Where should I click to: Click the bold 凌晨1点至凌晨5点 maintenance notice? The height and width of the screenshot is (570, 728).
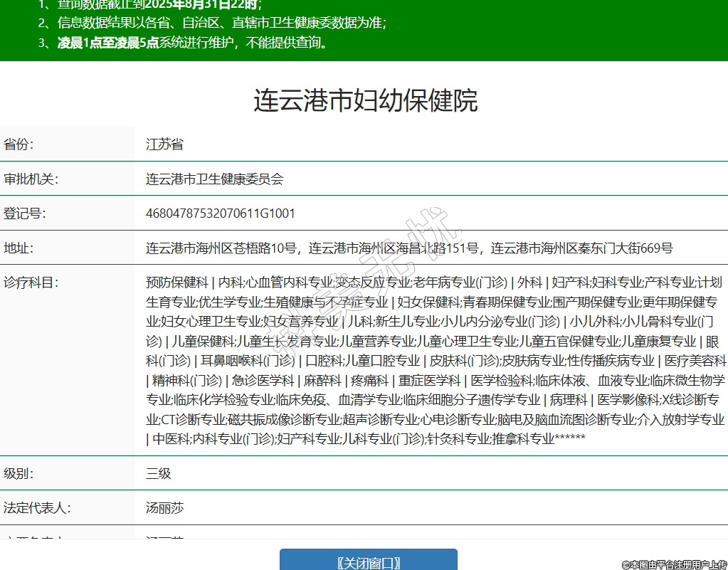point(108,43)
